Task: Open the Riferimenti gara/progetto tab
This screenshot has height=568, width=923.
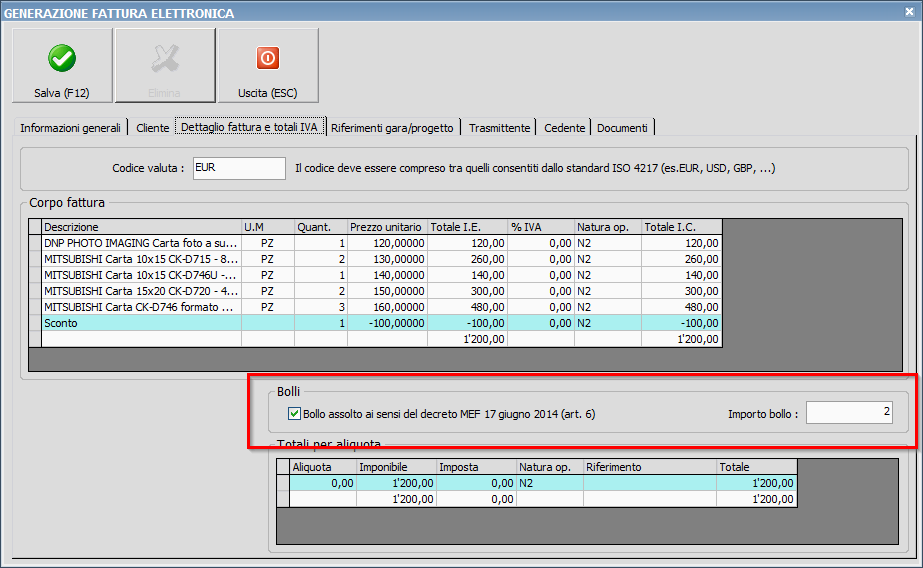Action: pyautogui.click(x=392, y=128)
